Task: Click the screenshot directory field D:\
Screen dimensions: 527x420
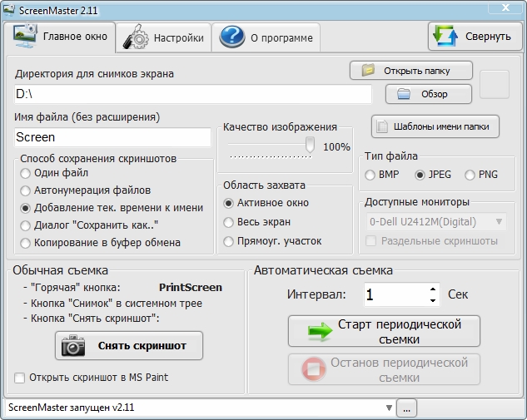Action: point(193,94)
